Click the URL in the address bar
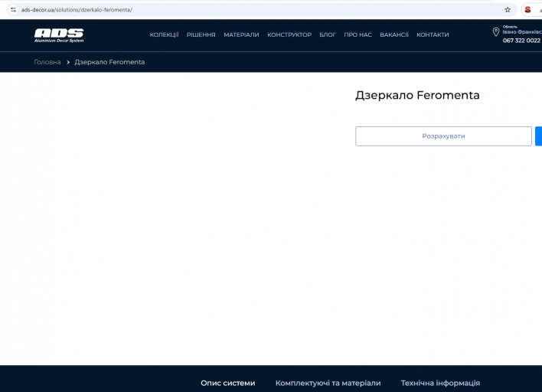 (77, 10)
